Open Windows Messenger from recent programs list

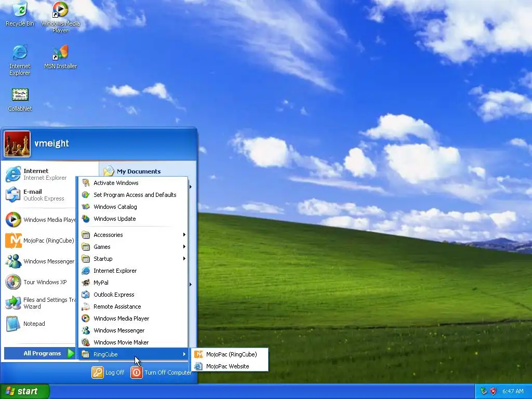coord(40,261)
